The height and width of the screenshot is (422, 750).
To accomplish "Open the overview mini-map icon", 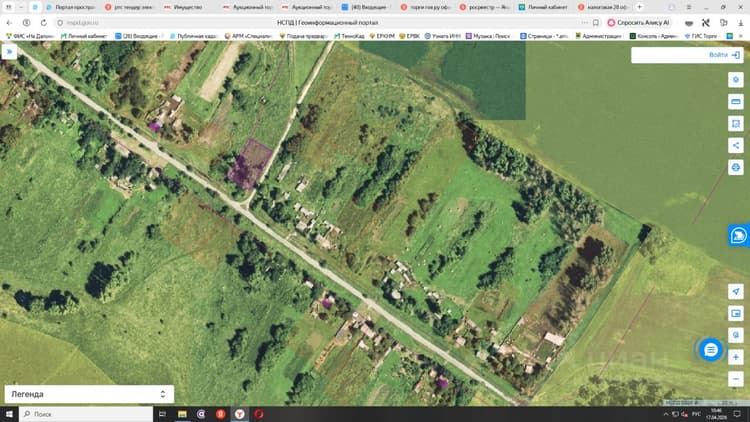I will point(736,313).
